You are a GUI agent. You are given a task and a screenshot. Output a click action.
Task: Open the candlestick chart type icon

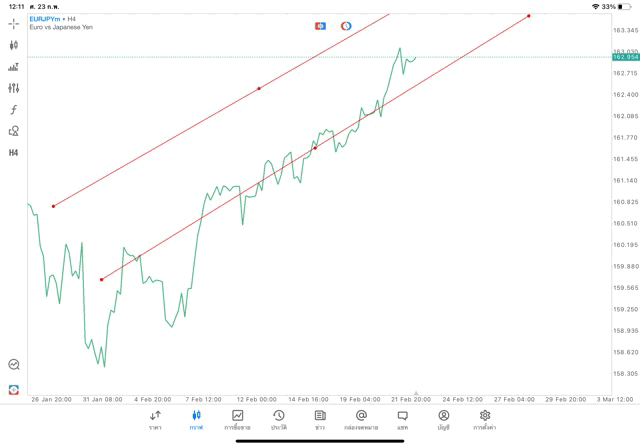[x=13, y=45]
